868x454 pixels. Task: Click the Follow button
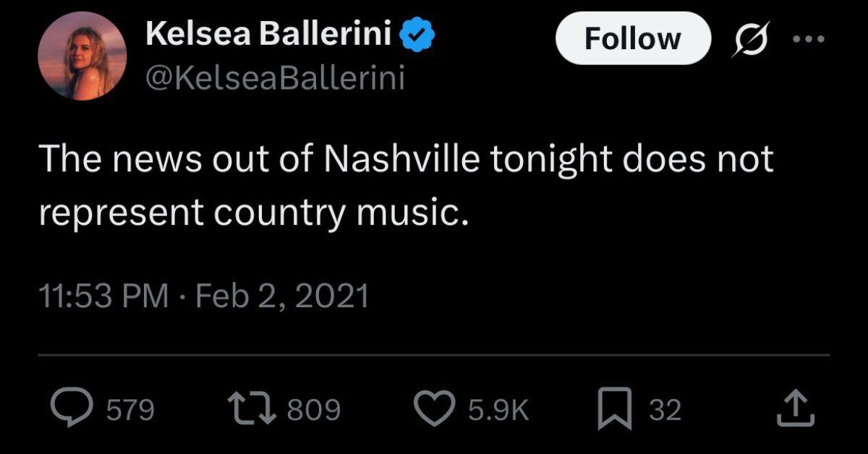[632, 38]
